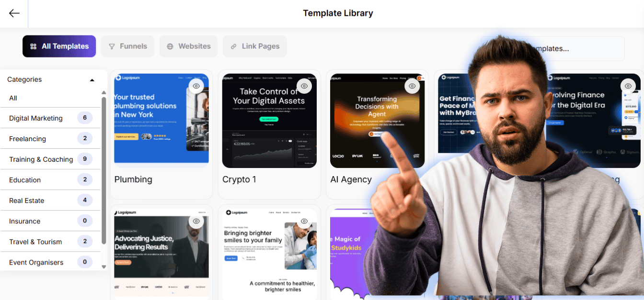
Task: Filter by Training & Coaching category
Action: click(50, 159)
